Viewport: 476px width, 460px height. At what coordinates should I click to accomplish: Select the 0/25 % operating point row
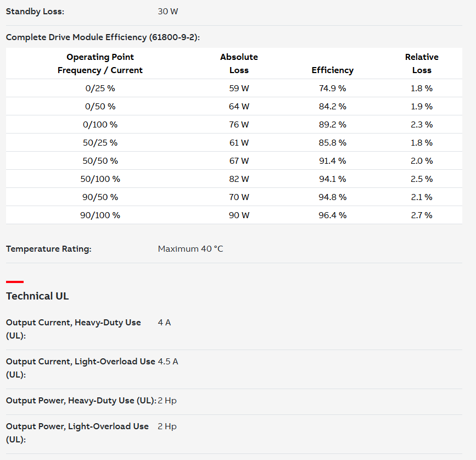coord(234,88)
